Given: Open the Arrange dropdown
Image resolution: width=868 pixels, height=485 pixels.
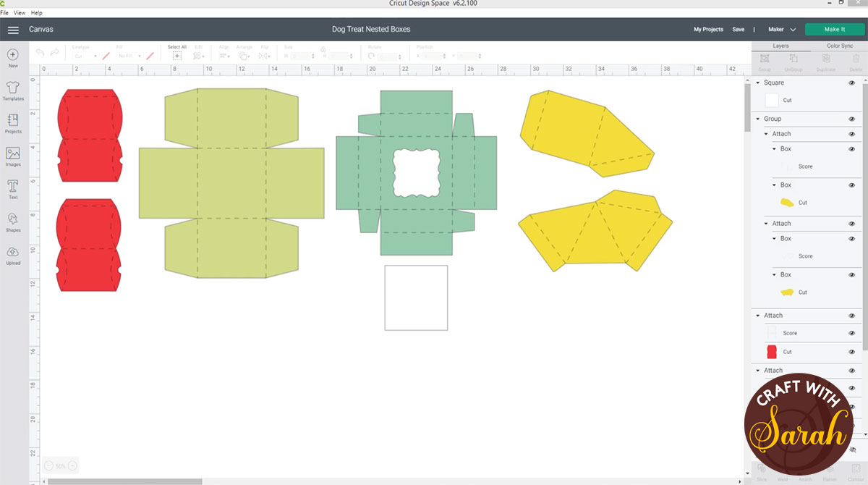Looking at the screenshot, I should pyautogui.click(x=244, y=56).
